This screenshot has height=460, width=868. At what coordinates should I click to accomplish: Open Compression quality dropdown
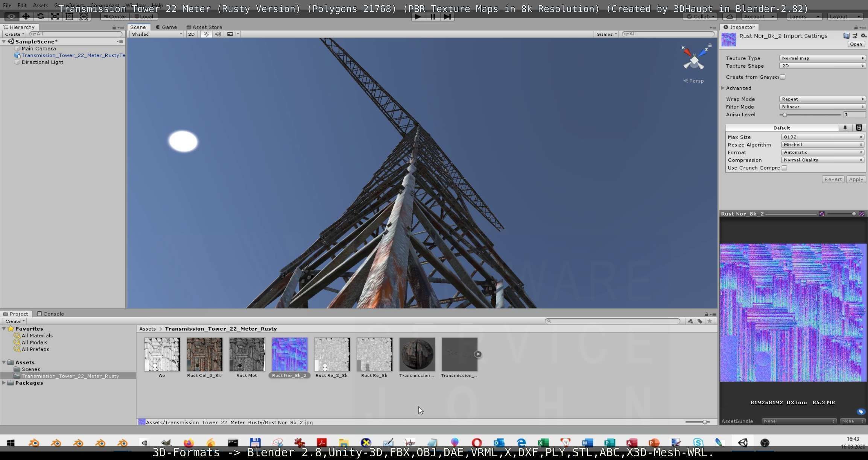(x=822, y=160)
